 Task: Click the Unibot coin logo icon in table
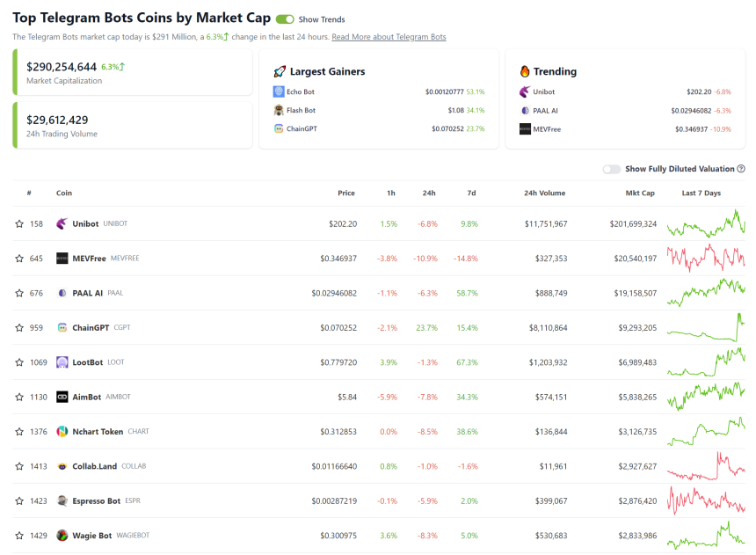point(62,223)
